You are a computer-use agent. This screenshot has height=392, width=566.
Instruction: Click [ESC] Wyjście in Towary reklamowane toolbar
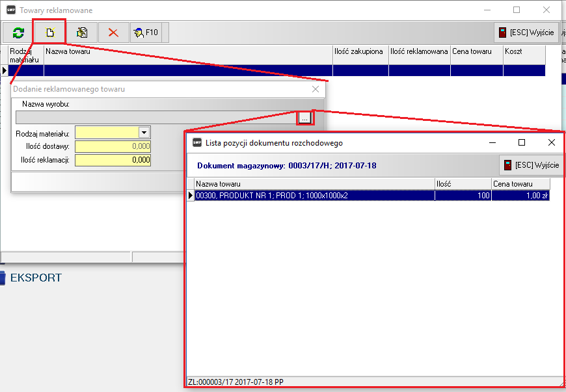tap(526, 33)
